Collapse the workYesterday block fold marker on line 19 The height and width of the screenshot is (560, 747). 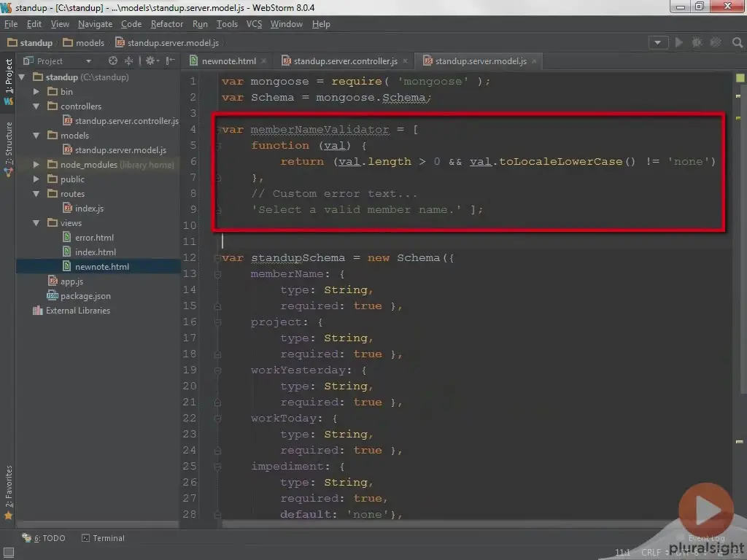tap(217, 370)
